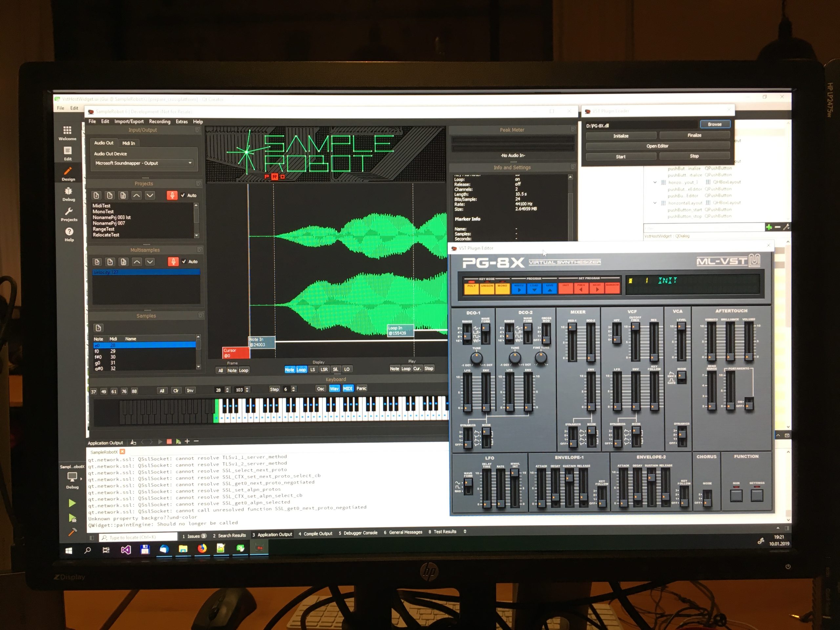Click the green Run play arrow
The width and height of the screenshot is (840, 630).
tap(72, 504)
